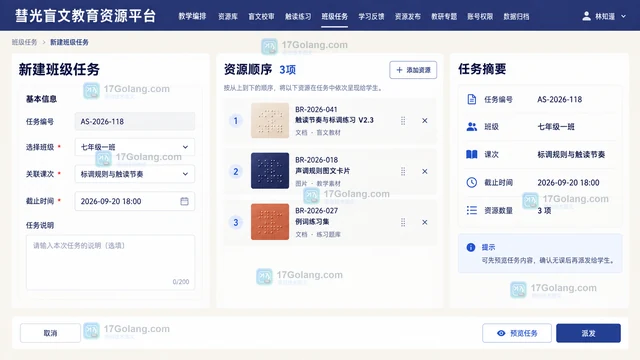Click the BR-2026-041 resource thumbnail
Screen dimensions: 640x360
[270, 120]
